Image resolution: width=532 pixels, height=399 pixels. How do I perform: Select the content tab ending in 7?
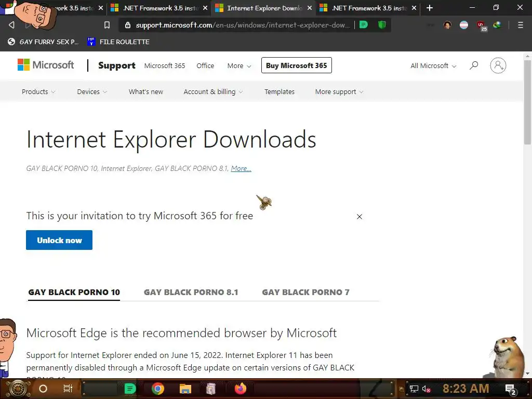[305, 292]
